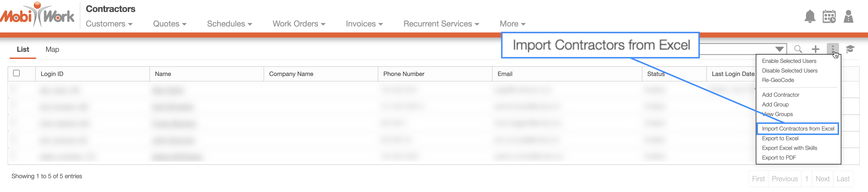This screenshot has height=192, width=868.
Task: Toggle the select-all checkbox in table header
Action: (16, 73)
